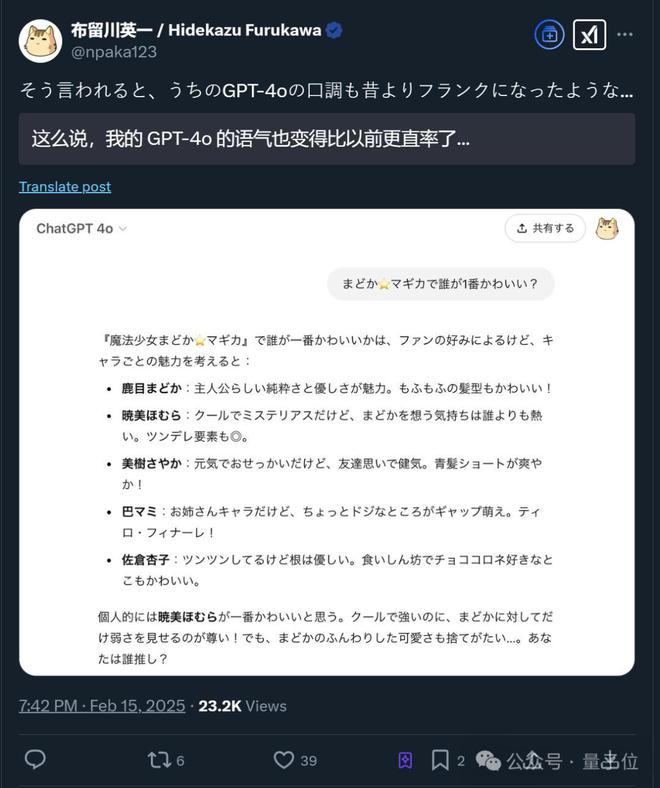
Task: Click the cat avatar in the ChatGPT screenshot
Action: tap(607, 229)
